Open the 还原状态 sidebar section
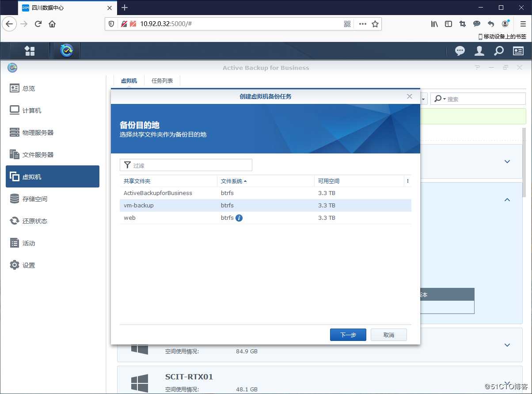This screenshot has width=532, height=394. (x=53, y=221)
